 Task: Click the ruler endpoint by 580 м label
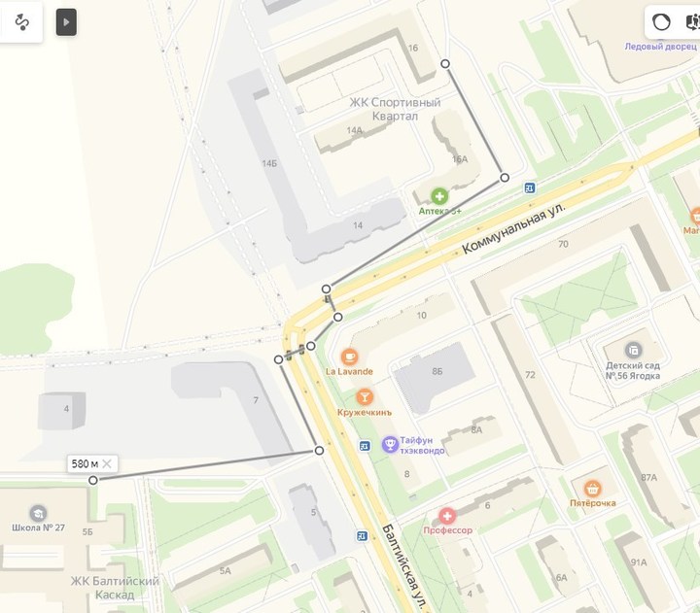click(x=93, y=481)
